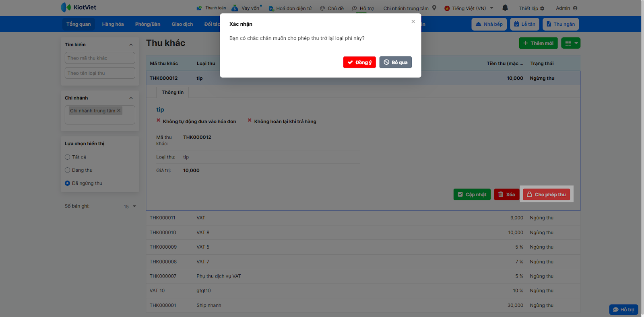Screen dimensions: 644x317
Task: Click the branch location pin icon
Action: 434,8
